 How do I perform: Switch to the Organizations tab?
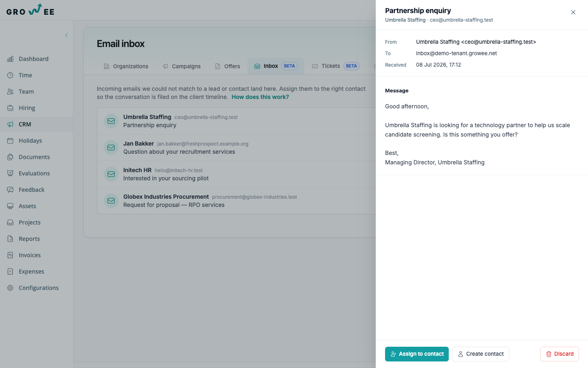(126, 66)
